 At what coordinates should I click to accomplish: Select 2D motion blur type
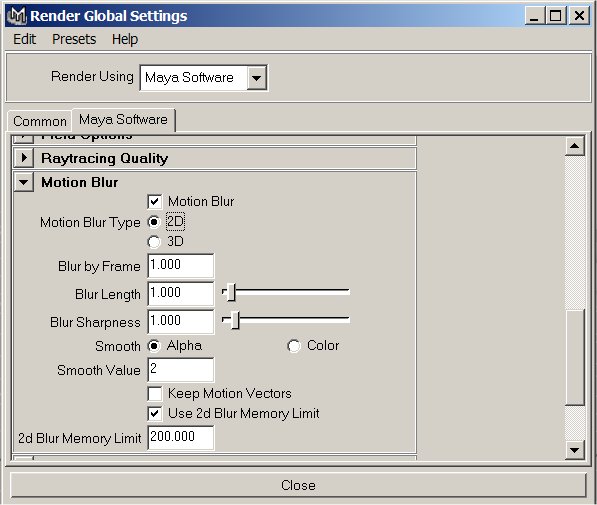pyautogui.click(x=154, y=222)
